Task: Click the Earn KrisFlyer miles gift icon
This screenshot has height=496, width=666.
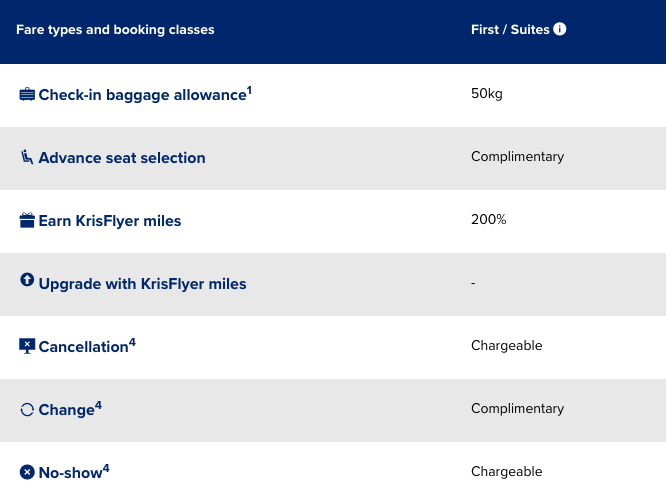Action: tap(27, 220)
